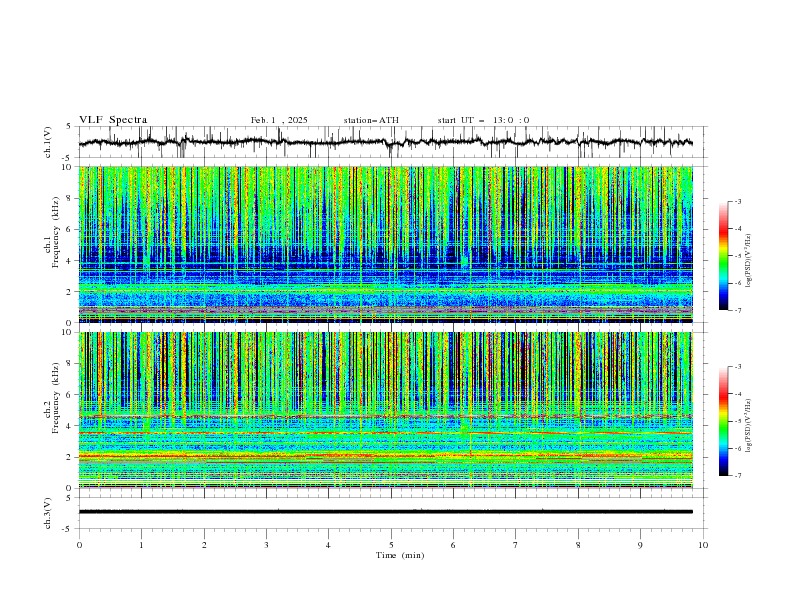Click time axis tick label '3'

pos(266,545)
